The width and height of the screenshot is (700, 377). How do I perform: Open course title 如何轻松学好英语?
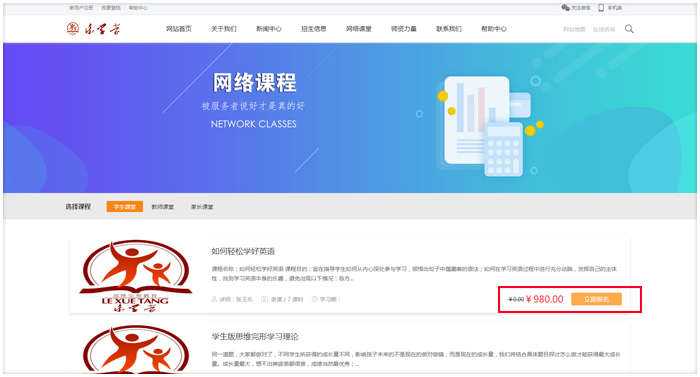click(x=243, y=251)
